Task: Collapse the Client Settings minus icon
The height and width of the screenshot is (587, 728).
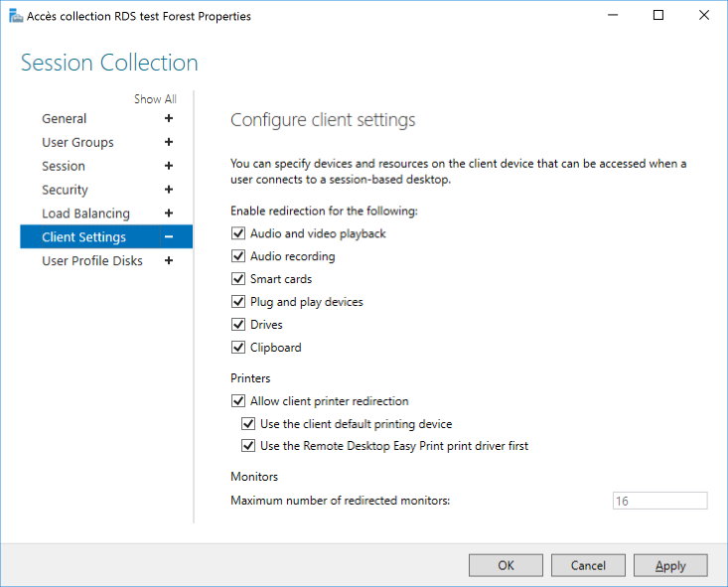Action: 169,236
